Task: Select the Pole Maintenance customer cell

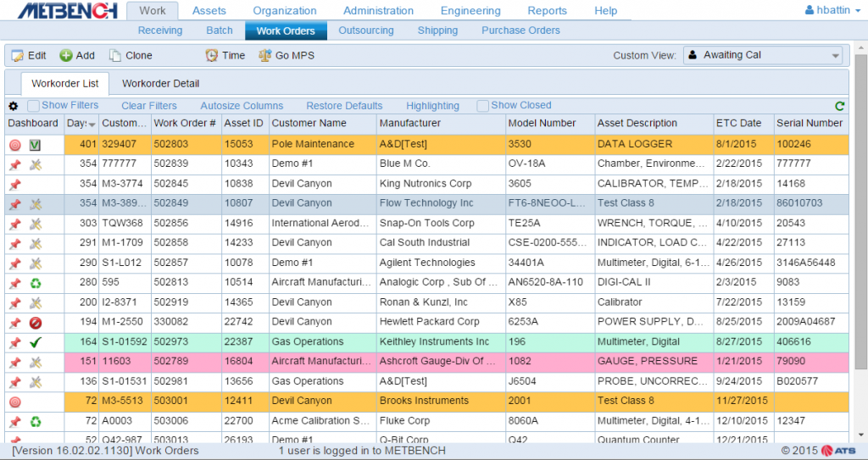Action: pos(323,144)
